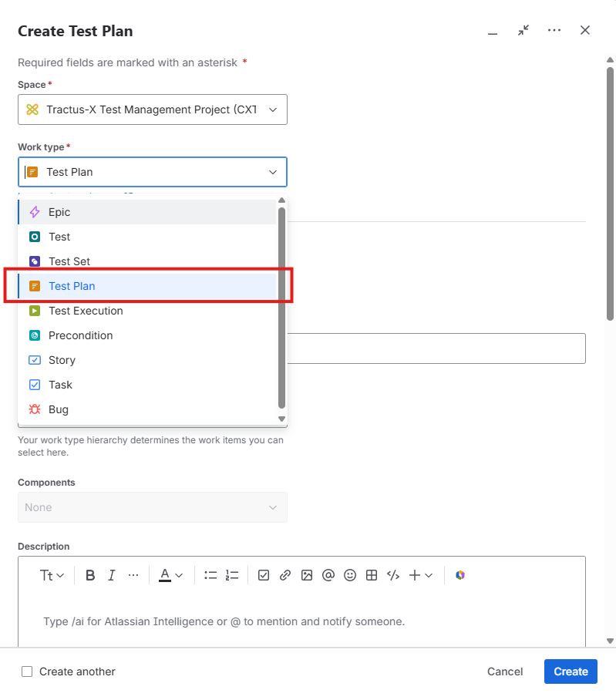Open the text styles Tt dropdown
Image resolution: width=616 pixels, height=700 pixels.
point(52,575)
